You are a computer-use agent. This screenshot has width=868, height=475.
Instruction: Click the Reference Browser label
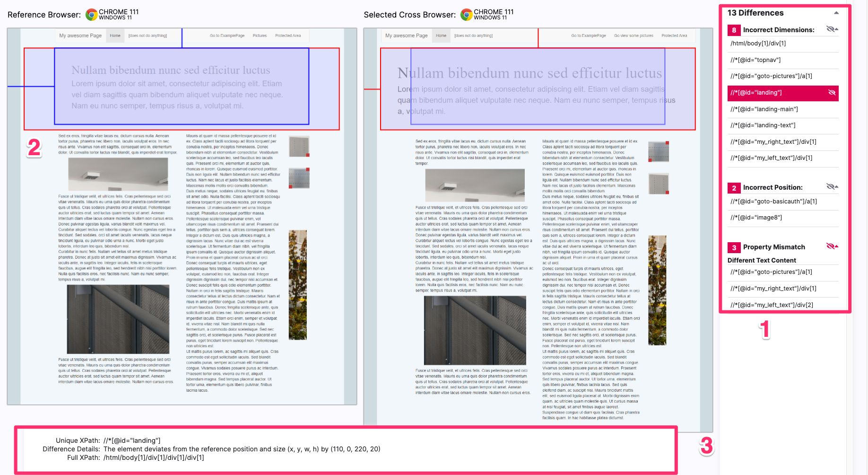(44, 15)
